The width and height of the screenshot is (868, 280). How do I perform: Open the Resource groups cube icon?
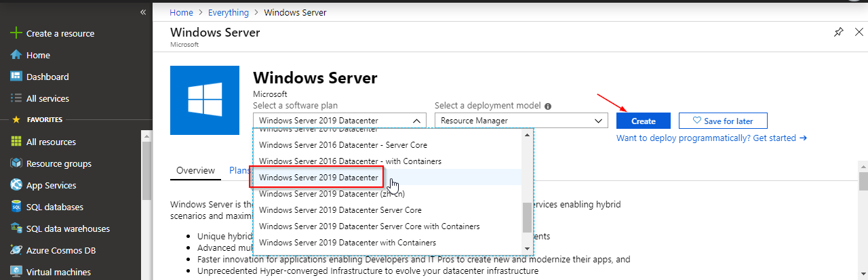[16, 163]
